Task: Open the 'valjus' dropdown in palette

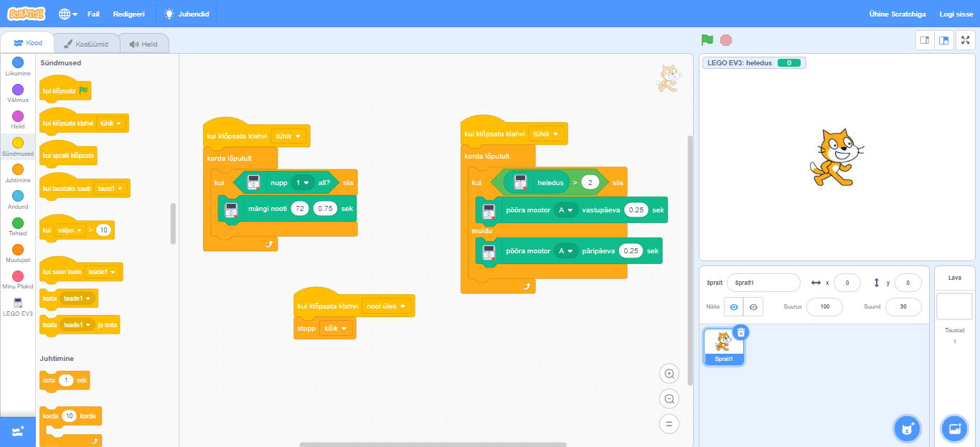Action: pyautogui.click(x=70, y=230)
